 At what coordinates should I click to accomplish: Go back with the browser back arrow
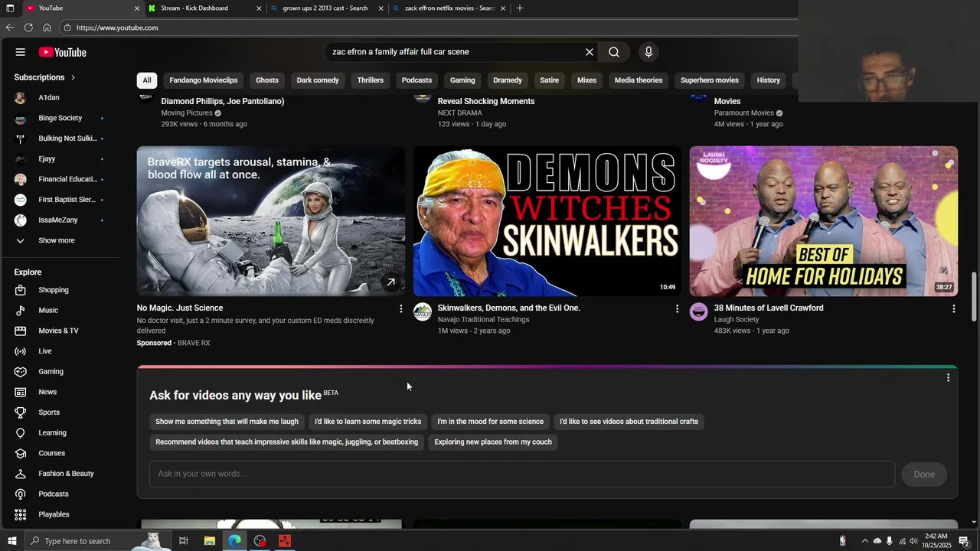point(10,28)
